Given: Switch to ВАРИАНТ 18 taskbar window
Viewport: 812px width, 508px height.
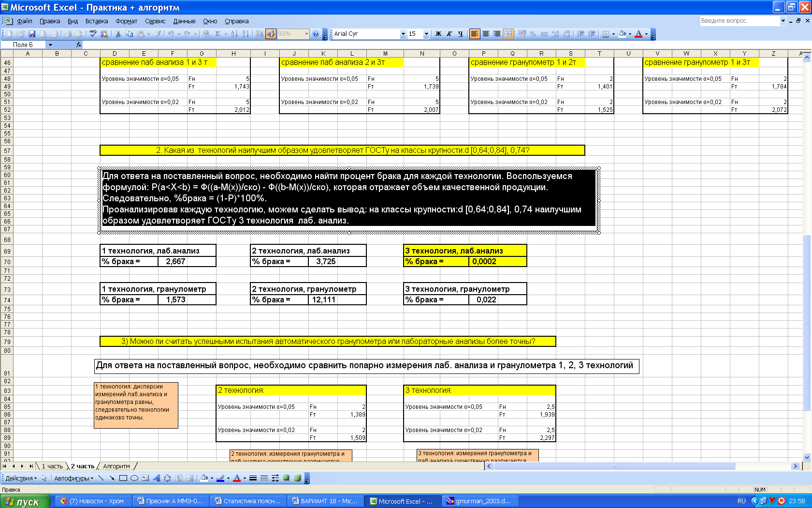Looking at the screenshot, I should 325,501.
